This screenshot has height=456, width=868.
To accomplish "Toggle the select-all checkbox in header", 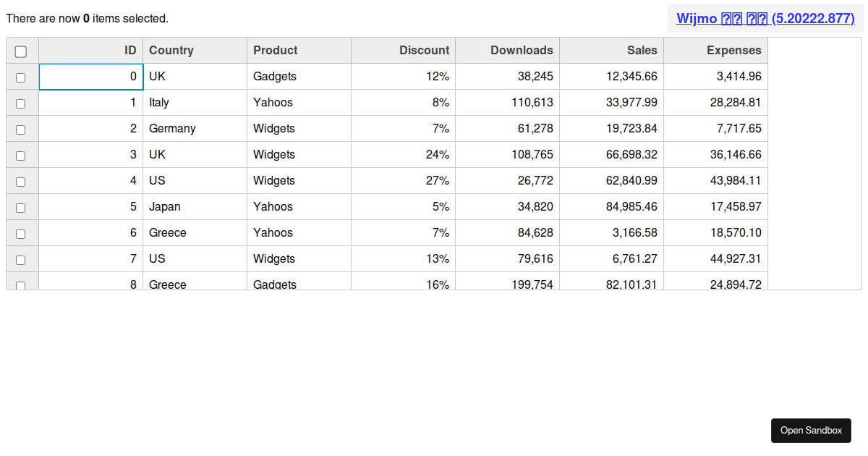I will pos(21,51).
